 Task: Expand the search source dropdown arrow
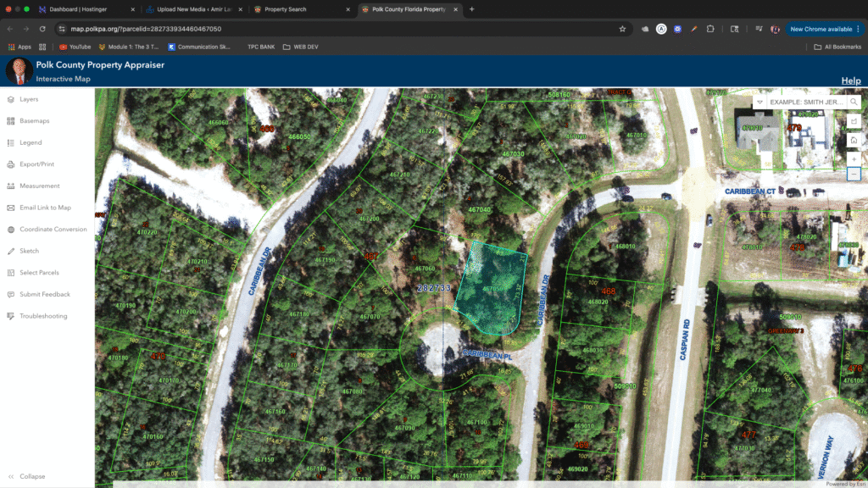pyautogui.click(x=760, y=102)
